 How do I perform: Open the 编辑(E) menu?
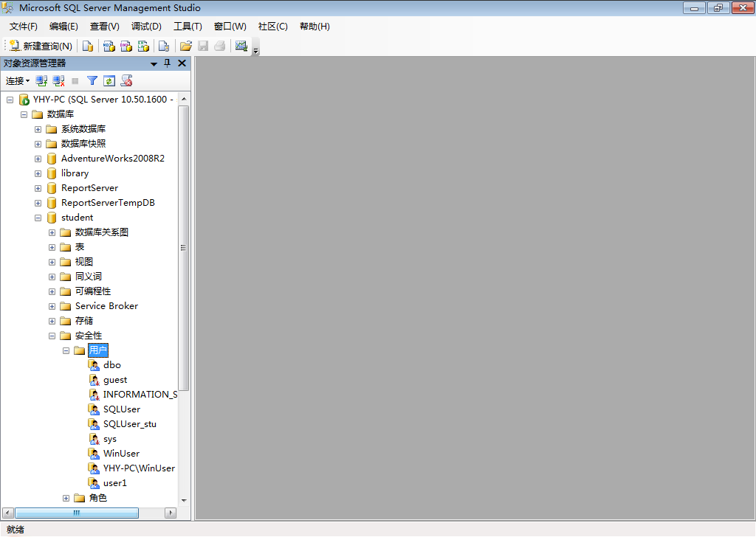tap(63, 27)
